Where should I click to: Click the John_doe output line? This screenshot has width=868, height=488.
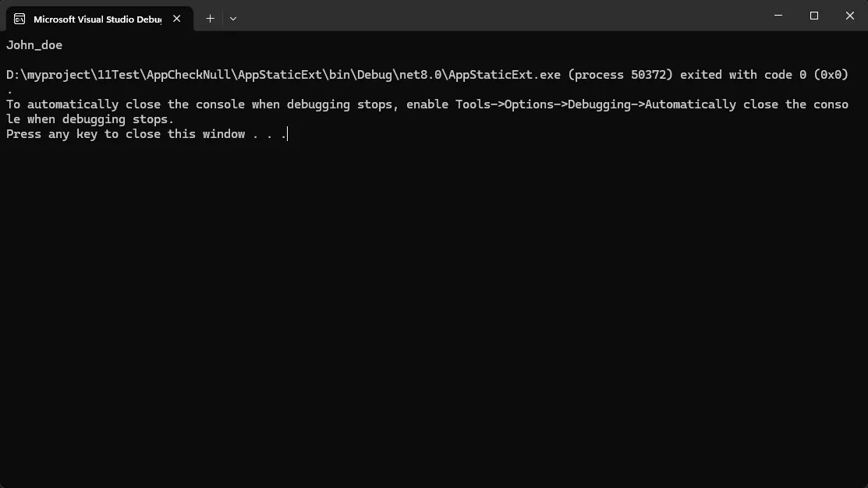tap(34, 45)
